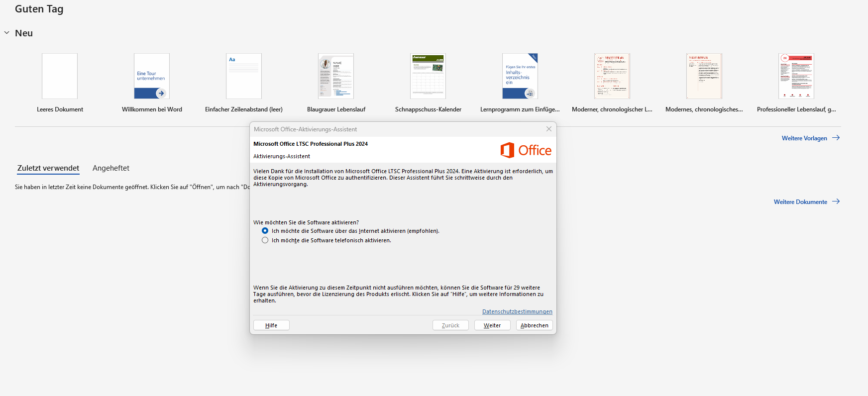Image resolution: width=868 pixels, height=396 pixels.
Task: Open Lernprogramm zum Einfügen Inhaltsverzeichnis template
Action: (520, 76)
